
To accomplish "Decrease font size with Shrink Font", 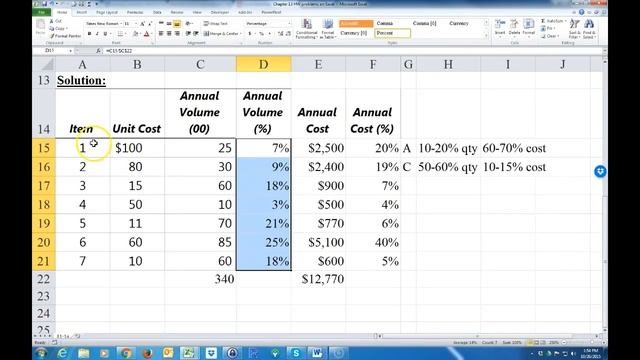I will tap(150, 24).
